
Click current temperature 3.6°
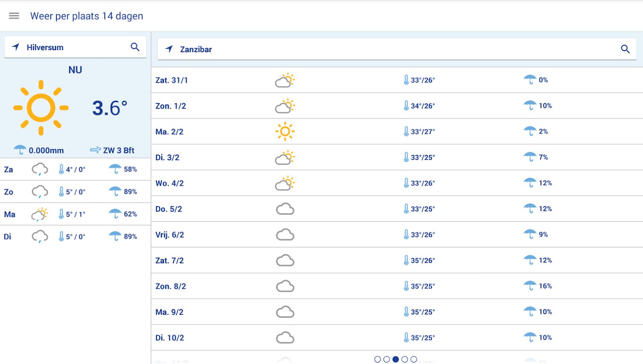pyautogui.click(x=110, y=108)
